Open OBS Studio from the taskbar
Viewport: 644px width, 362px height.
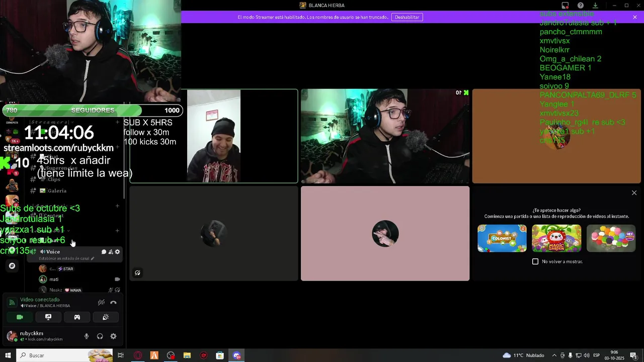[x=171, y=355]
